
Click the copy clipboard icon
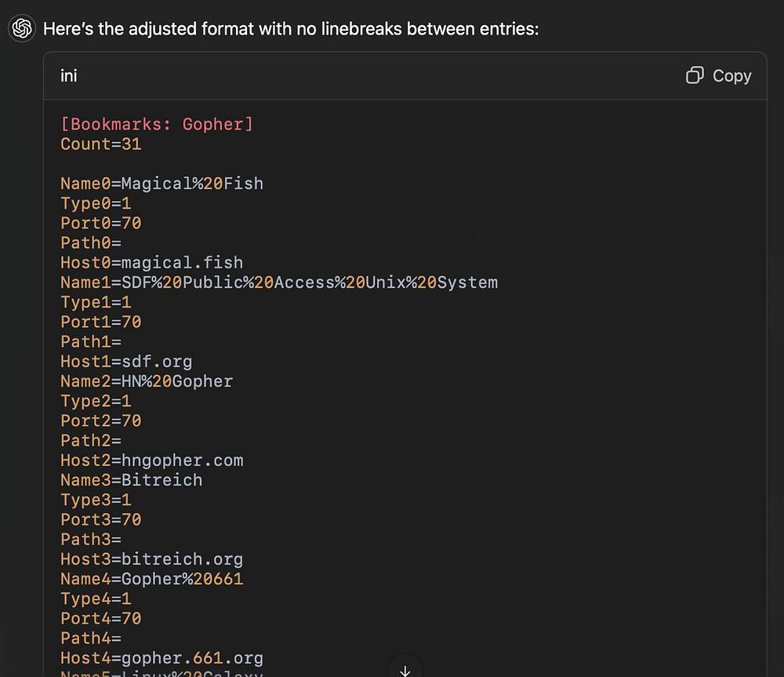point(695,75)
